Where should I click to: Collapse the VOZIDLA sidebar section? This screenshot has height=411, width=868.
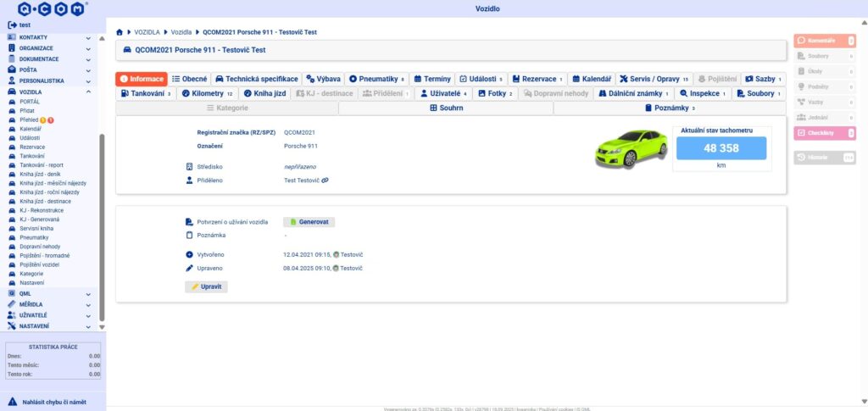point(88,92)
